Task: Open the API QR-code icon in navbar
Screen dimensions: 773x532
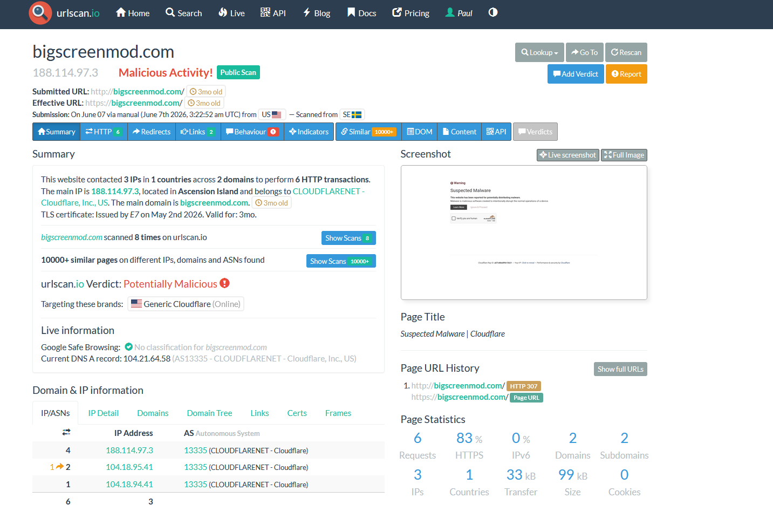Action: click(265, 12)
